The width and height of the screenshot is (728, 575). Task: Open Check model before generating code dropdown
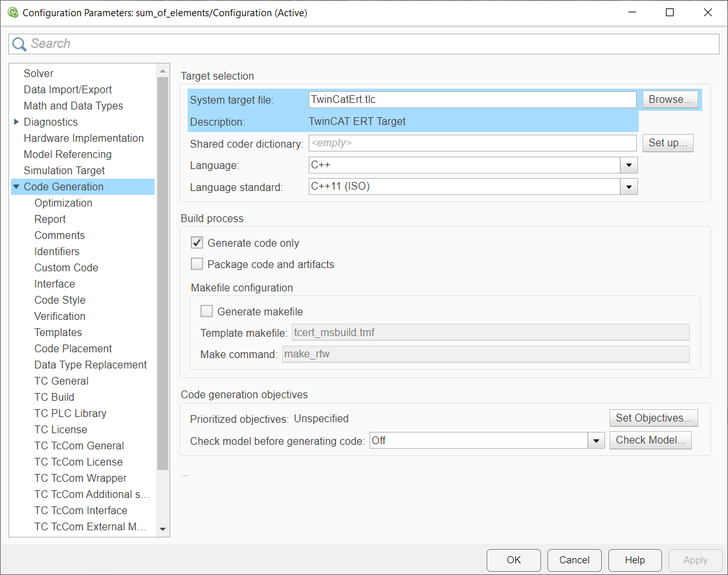[596, 440]
